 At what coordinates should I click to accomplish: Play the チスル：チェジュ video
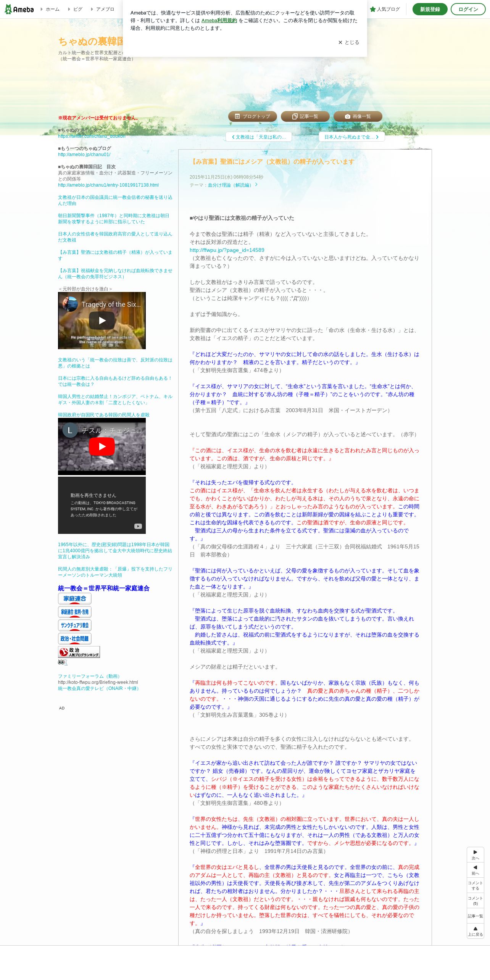tap(102, 446)
